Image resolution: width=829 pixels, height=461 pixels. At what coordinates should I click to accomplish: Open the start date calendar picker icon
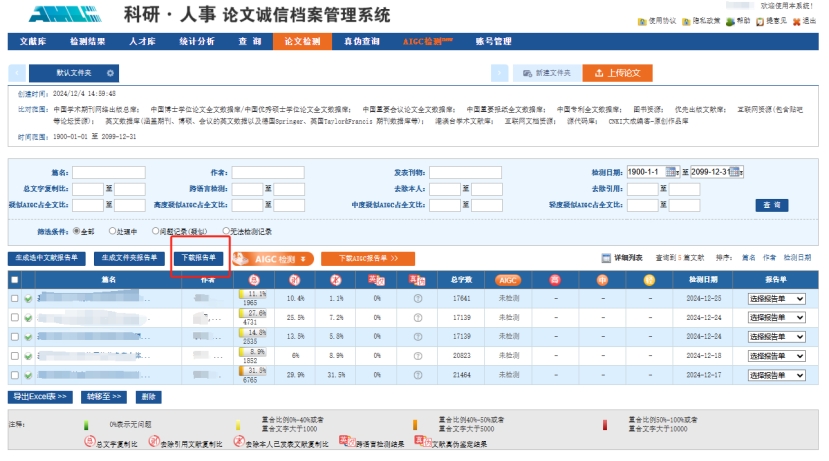[x=671, y=172]
